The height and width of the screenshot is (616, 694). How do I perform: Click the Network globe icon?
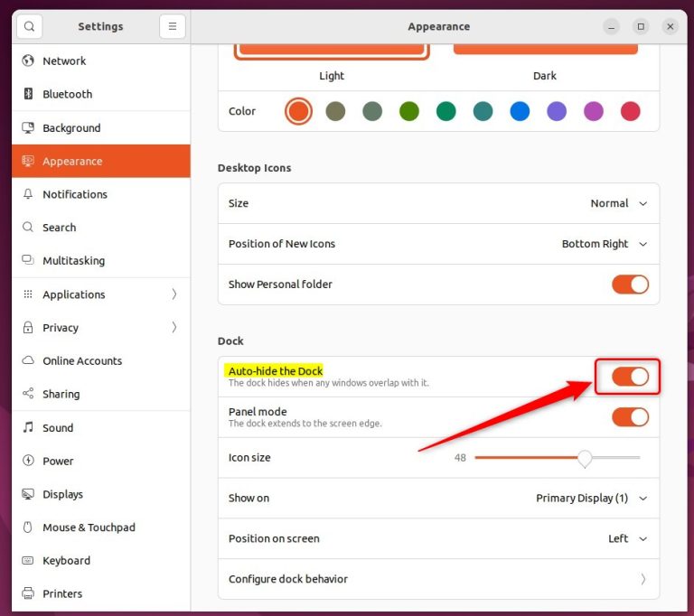click(x=28, y=61)
